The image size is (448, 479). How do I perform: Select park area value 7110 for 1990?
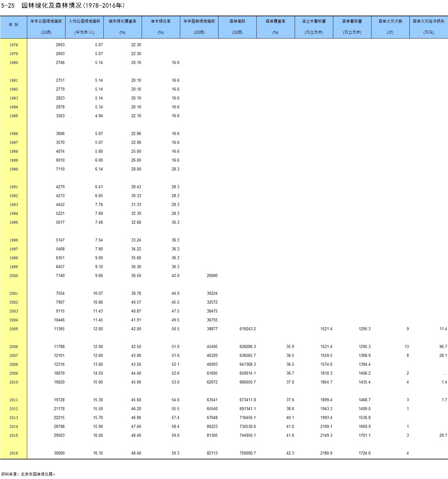click(60, 169)
